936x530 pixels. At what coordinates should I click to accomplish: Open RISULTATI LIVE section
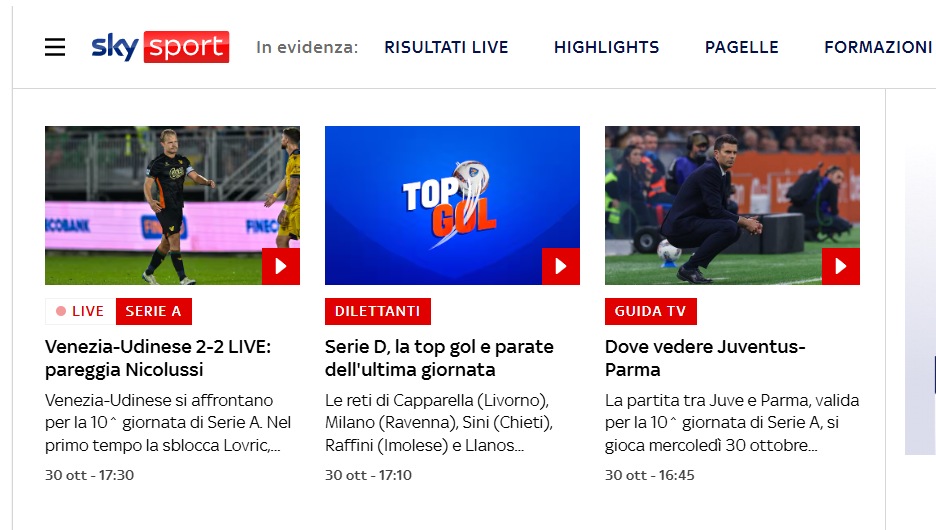(x=447, y=47)
